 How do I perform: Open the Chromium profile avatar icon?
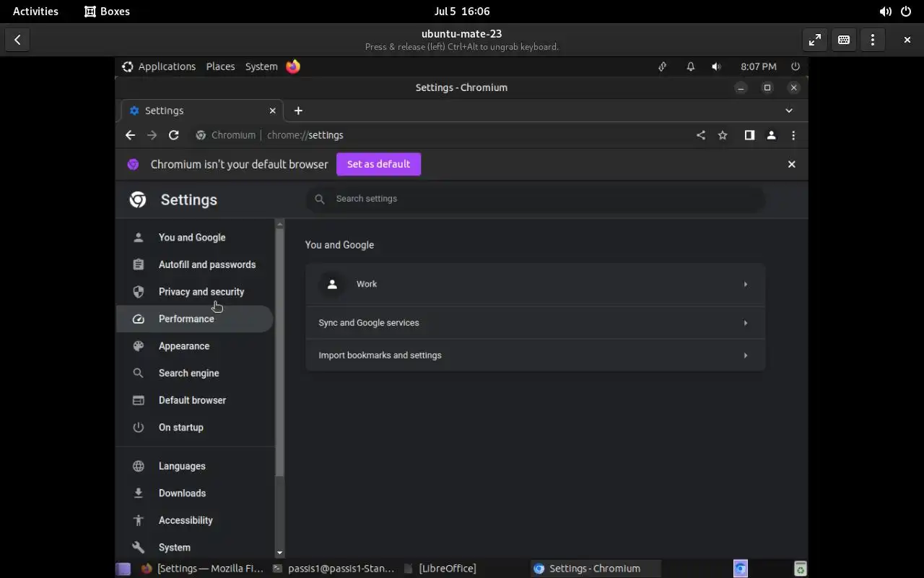pyautogui.click(x=771, y=135)
